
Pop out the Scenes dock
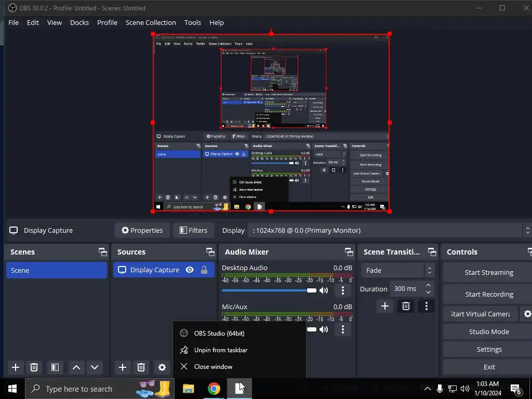point(102,252)
